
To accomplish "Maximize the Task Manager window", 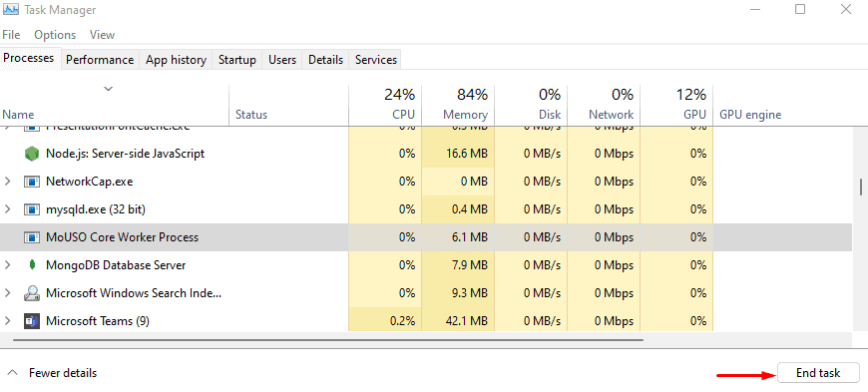I will point(800,9).
